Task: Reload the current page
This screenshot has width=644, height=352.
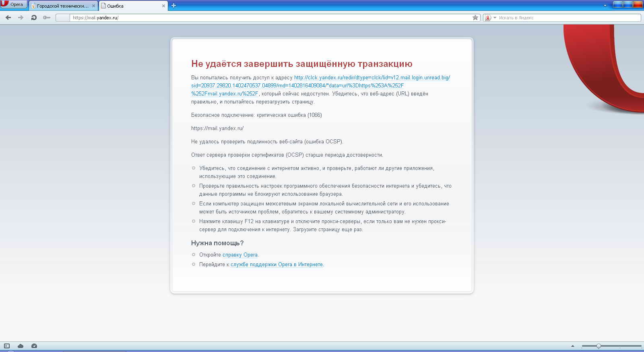Action: [34, 18]
